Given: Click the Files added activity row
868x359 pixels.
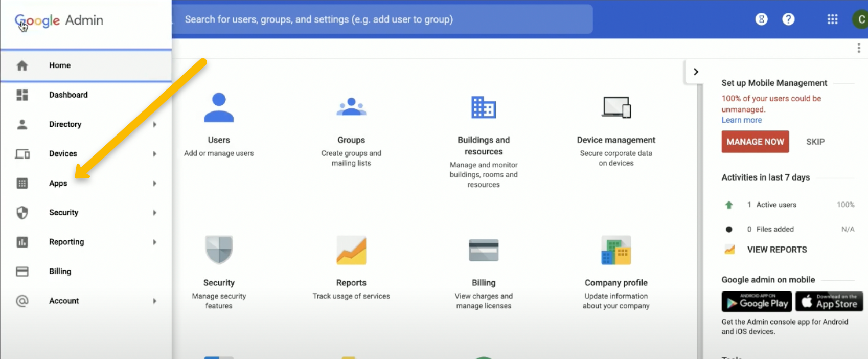Looking at the screenshot, I should (x=789, y=229).
